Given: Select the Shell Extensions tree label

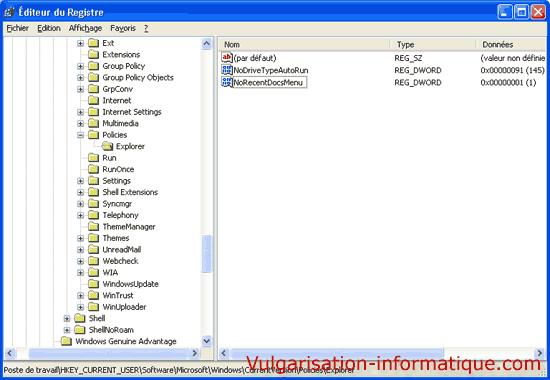Looking at the screenshot, I should (130, 192).
